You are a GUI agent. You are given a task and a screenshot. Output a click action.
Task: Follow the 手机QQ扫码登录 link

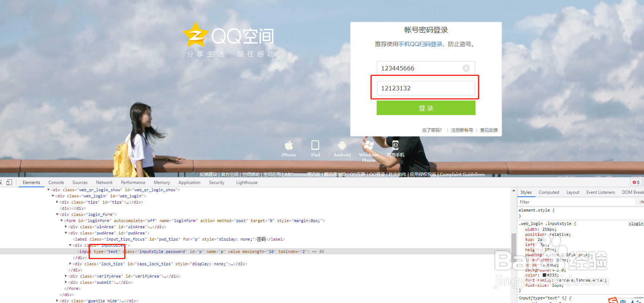click(420, 44)
